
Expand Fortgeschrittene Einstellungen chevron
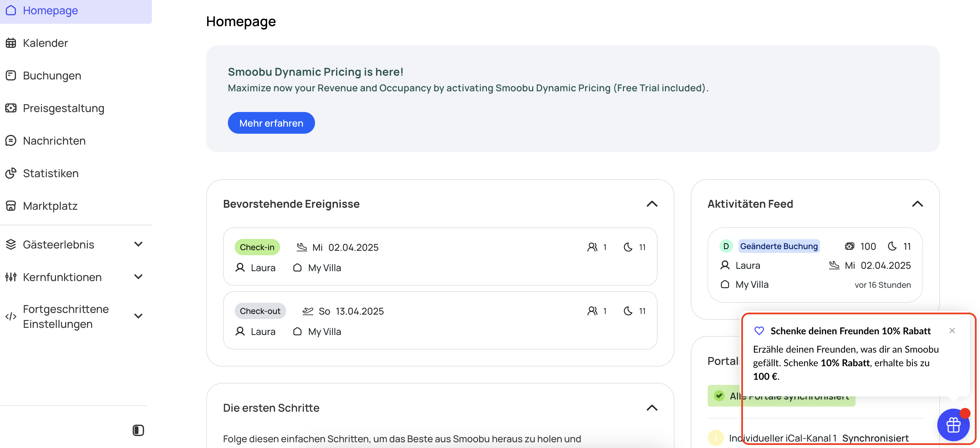[138, 316]
